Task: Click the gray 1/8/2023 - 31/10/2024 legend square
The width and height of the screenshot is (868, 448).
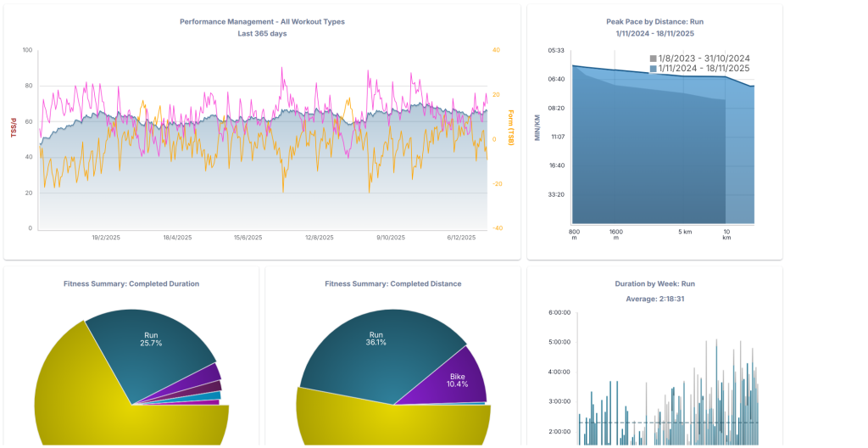Action: coord(654,59)
